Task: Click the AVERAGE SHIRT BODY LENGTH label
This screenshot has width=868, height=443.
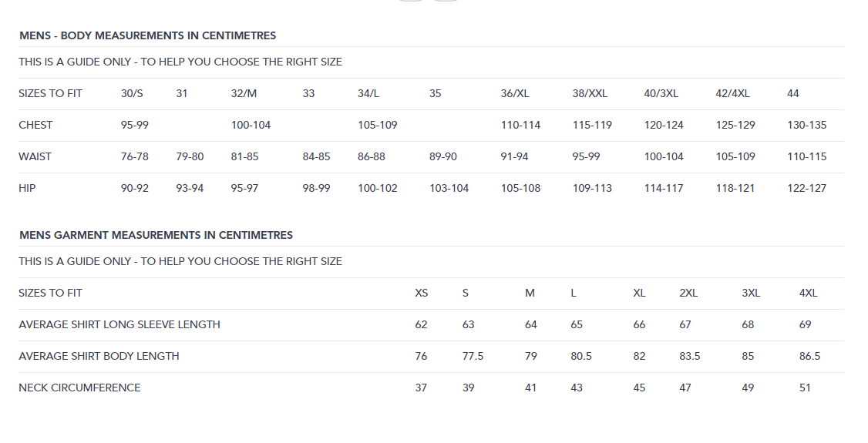Action: [x=99, y=356]
